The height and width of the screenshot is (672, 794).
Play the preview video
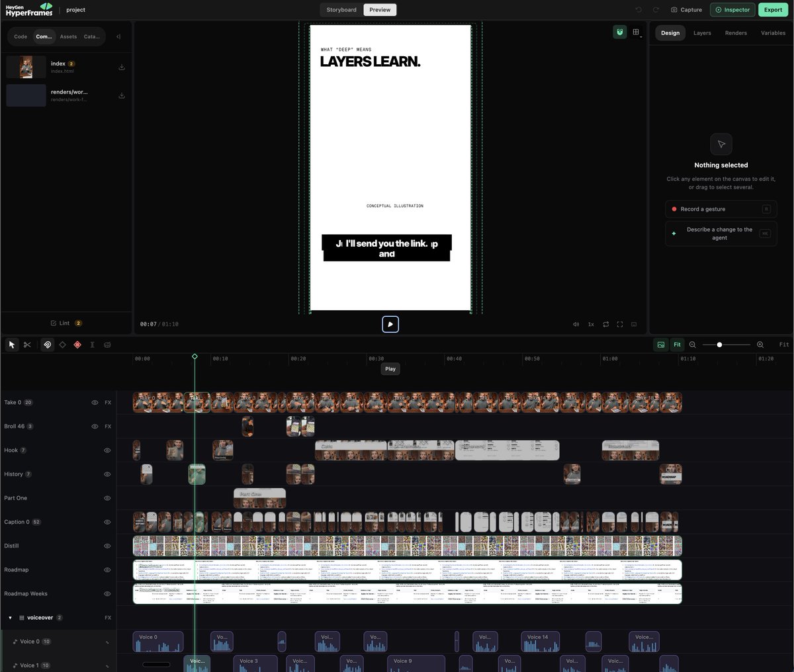click(x=390, y=324)
